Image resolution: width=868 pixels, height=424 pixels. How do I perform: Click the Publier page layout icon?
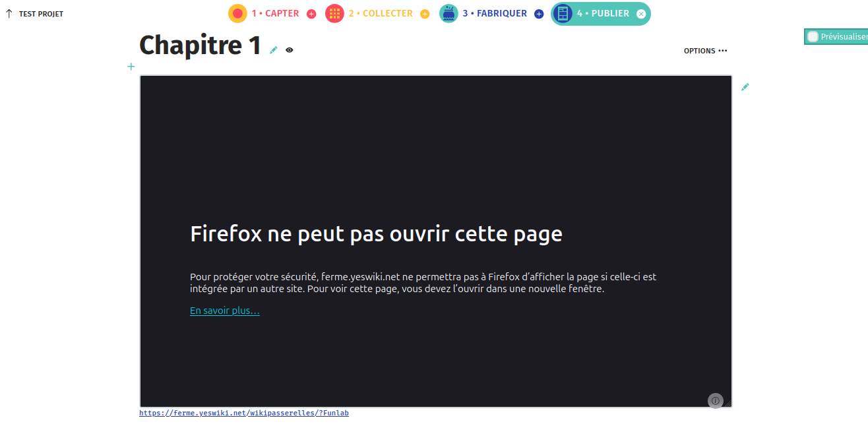point(563,13)
